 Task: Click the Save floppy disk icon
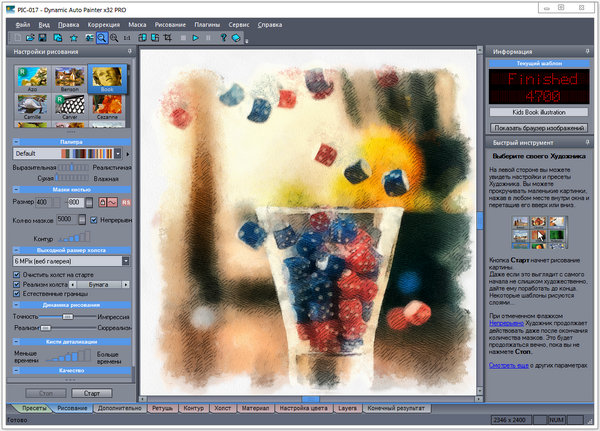coord(42,37)
